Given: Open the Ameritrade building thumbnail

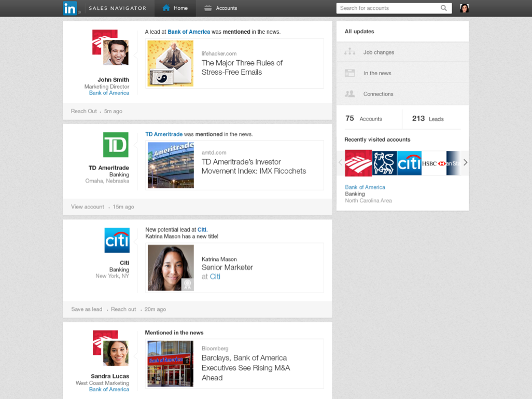Looking at the screenshot, I should [x=171, y=165].
